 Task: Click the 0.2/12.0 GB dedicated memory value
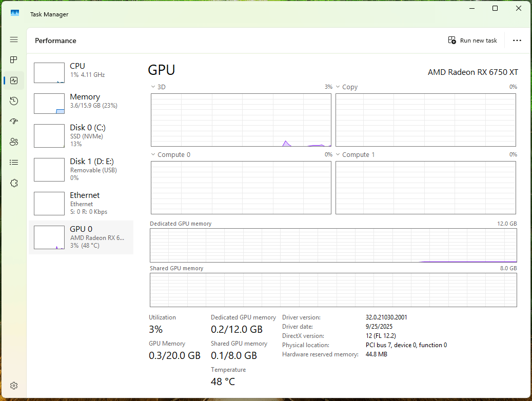click(x=237, y=329)
